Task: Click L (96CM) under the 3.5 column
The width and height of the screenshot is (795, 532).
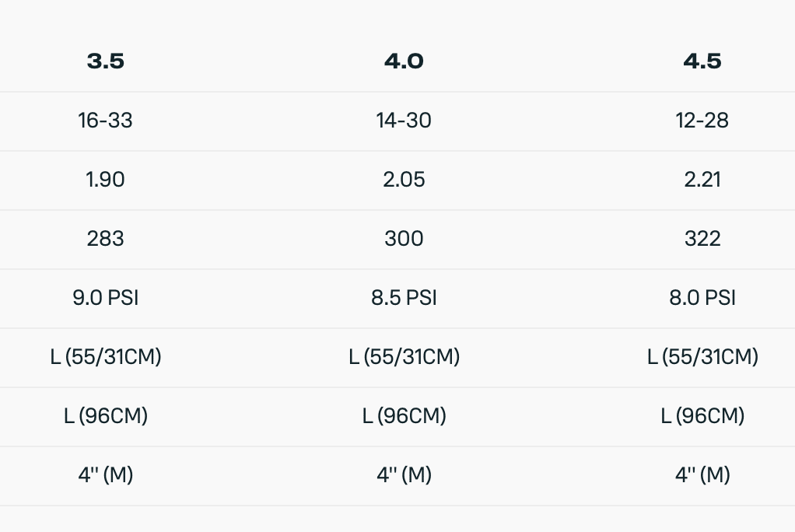Action: coord(106,416)
